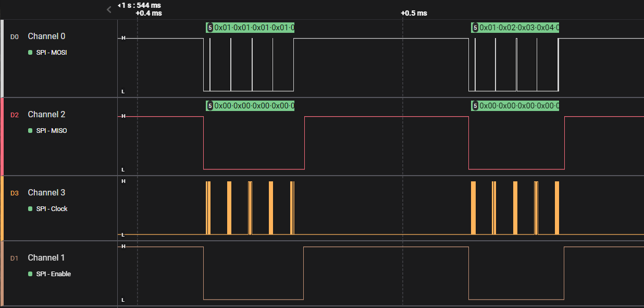Click the SPI - MISO analyzer green dot
The height and width of the screenshot is (308, 644).
point(30,131)
